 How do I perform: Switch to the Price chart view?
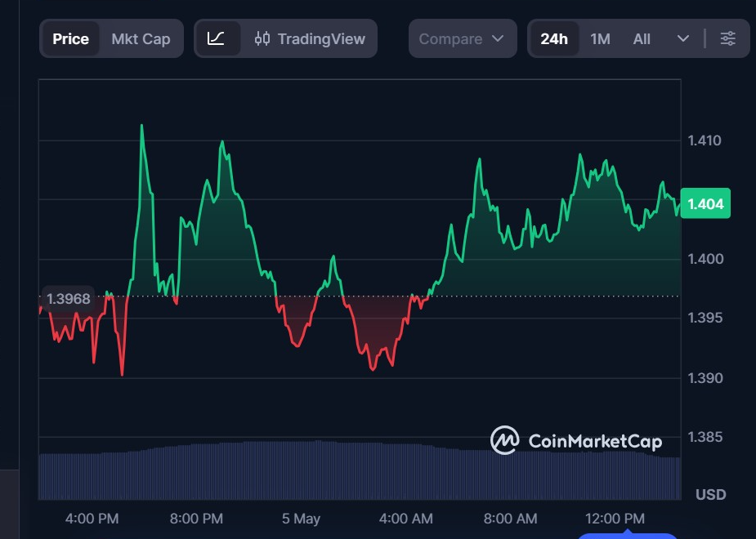click(x=70, y=38)
